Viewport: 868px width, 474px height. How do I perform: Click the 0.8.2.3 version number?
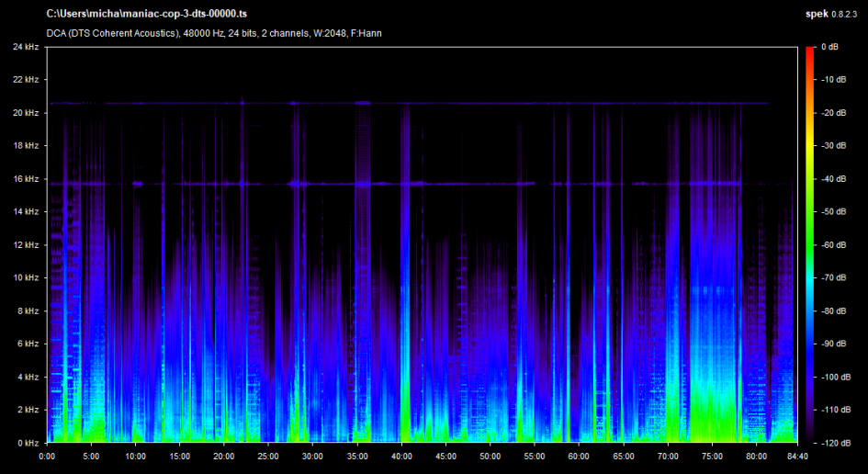[x=845, y=15]
